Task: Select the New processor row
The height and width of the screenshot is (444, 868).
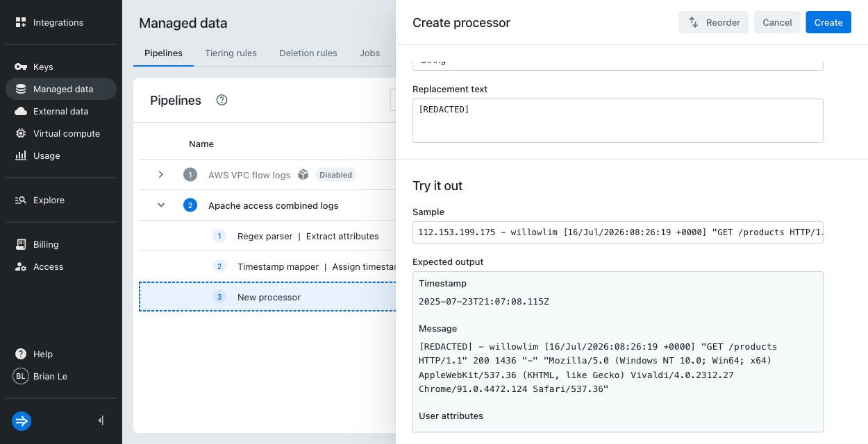Action: 267,297
